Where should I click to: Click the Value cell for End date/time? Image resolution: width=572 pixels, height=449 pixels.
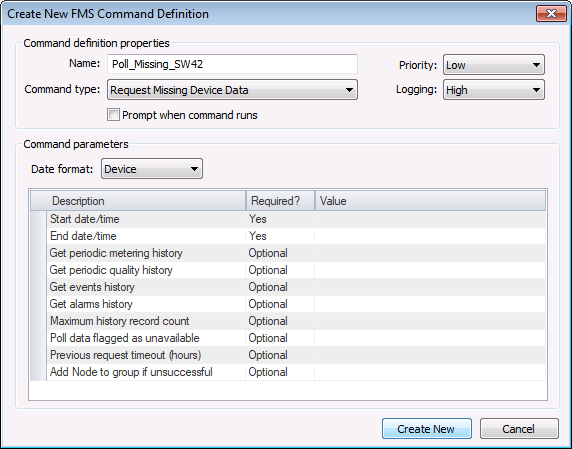click(430, 236)
